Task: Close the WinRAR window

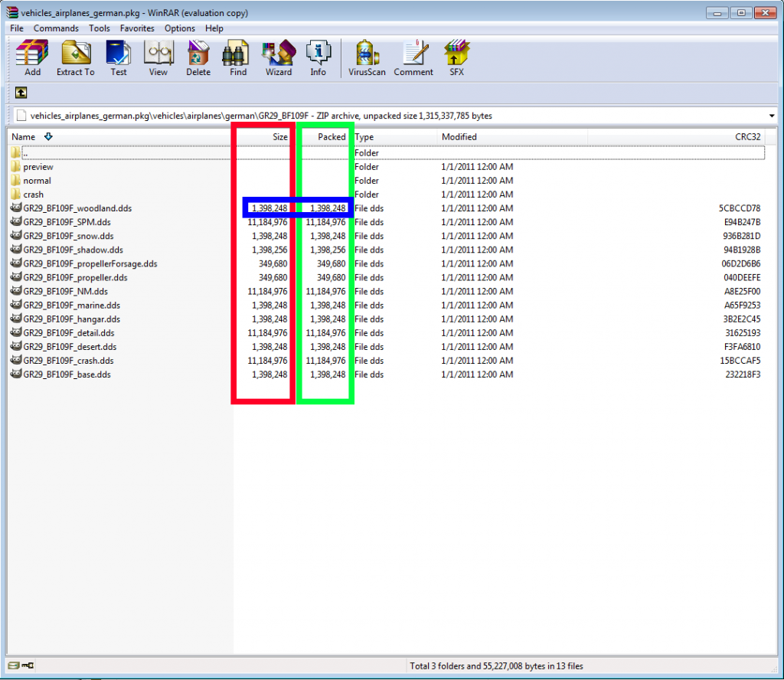Action: [x=765, y=12]
